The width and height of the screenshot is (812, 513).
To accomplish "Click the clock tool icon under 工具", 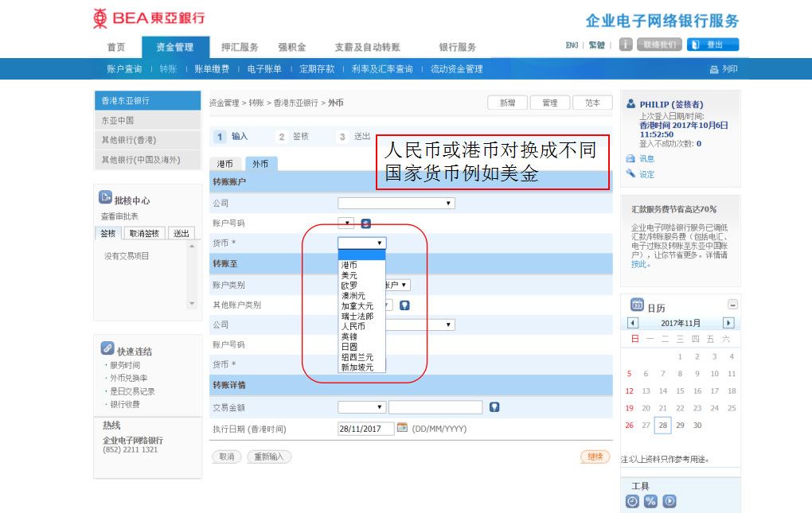I will pyautogui.click(x=632, y=501).
